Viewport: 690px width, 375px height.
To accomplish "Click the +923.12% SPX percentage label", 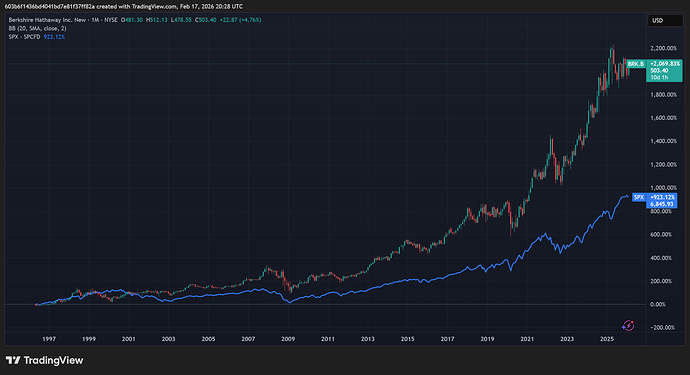I will (x=662, y=198).
